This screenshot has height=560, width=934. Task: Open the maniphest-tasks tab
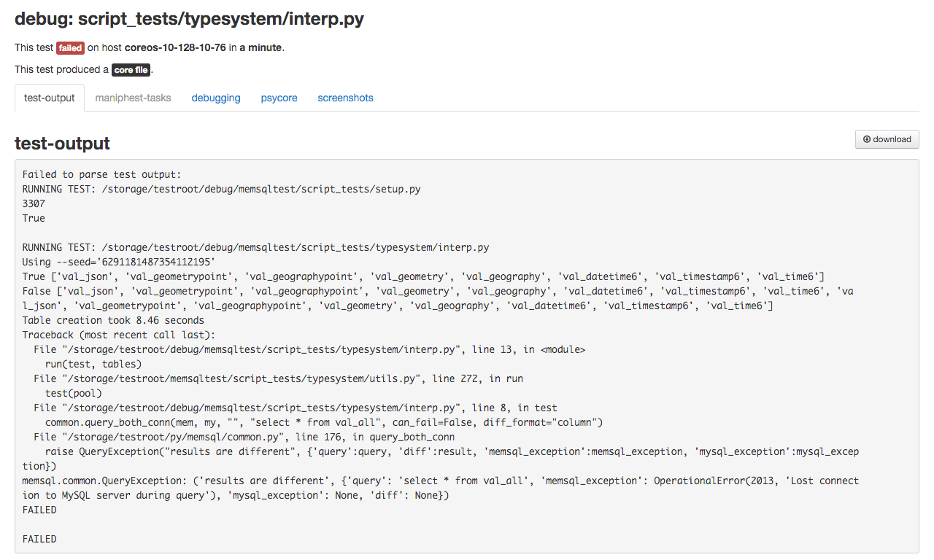[x=133, y=98]
